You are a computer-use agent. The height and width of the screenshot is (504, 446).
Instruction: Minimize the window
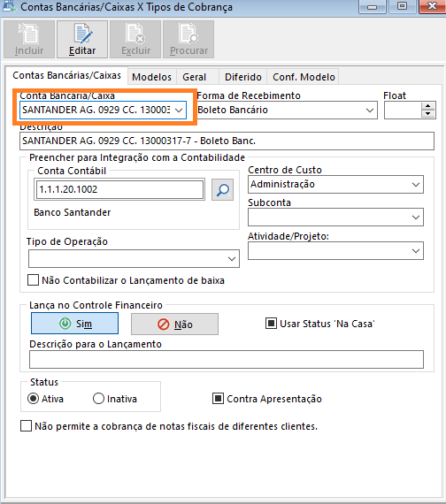pyautogui.click(x=373, y=6)
